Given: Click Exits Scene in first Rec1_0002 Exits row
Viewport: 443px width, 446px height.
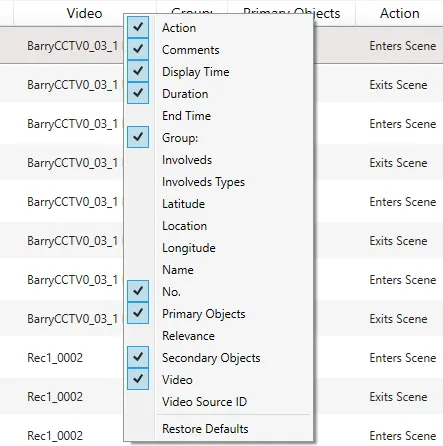Looking at the screenshot, I should [x=398, y=397].
